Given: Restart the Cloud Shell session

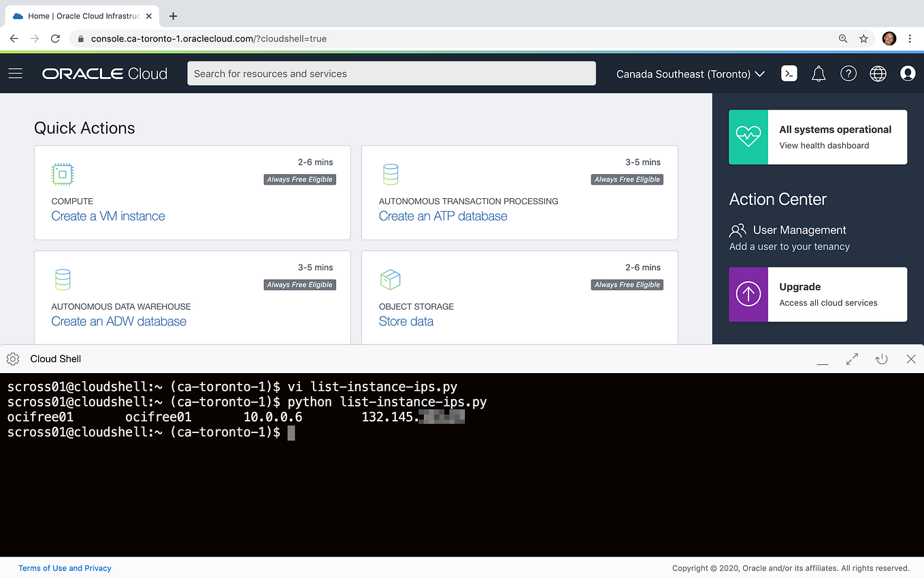Looking at the screenshot, I should [881, 359].
